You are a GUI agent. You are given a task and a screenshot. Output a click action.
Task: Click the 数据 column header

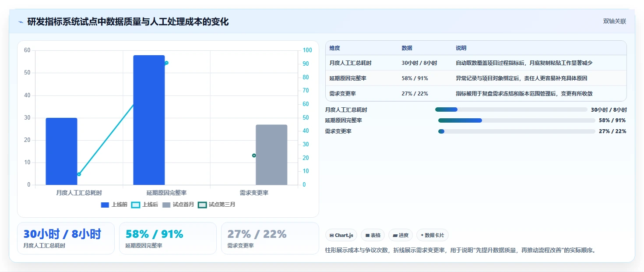[x=407, y=48]
